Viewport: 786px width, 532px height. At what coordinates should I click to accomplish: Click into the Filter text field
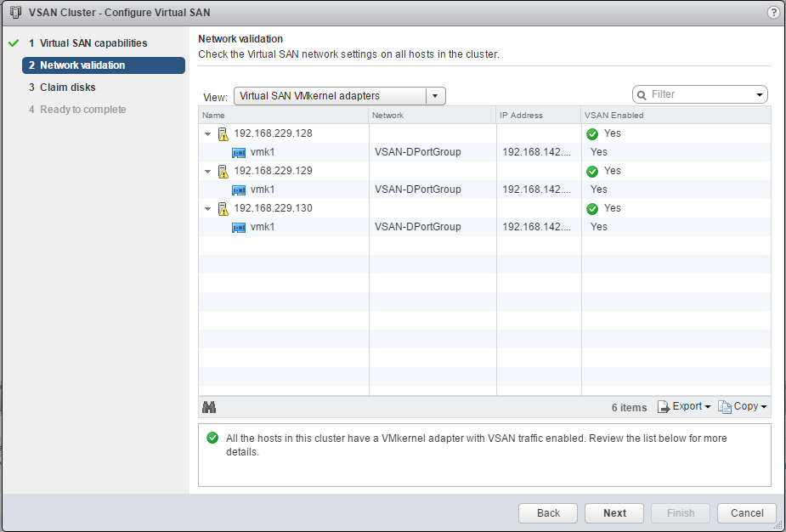pyautogui.click(x=700, y=94)
